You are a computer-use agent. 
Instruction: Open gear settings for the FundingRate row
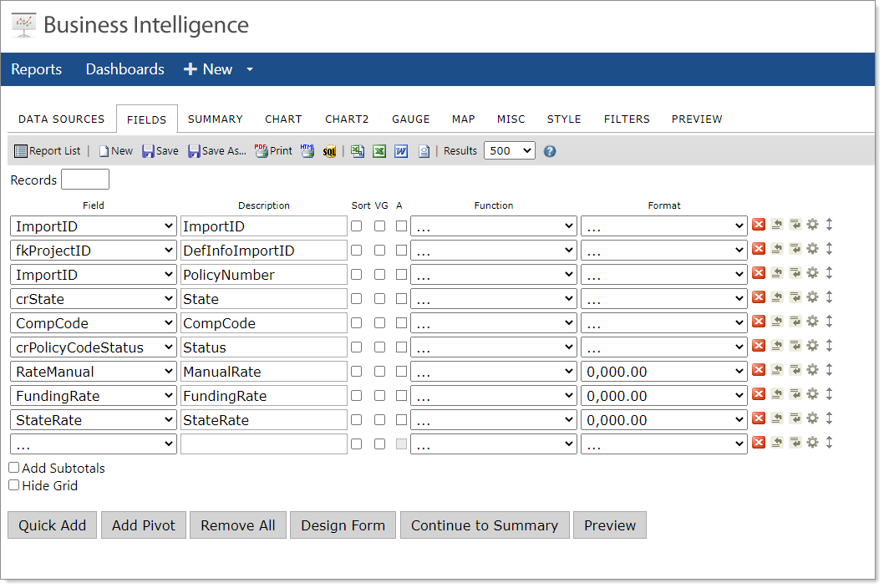click(812, 394)
